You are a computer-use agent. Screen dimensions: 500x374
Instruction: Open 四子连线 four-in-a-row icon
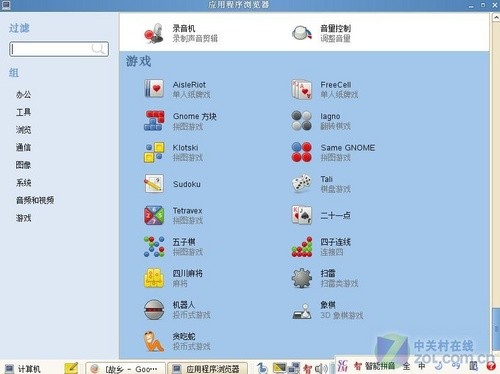click(302, 247)
